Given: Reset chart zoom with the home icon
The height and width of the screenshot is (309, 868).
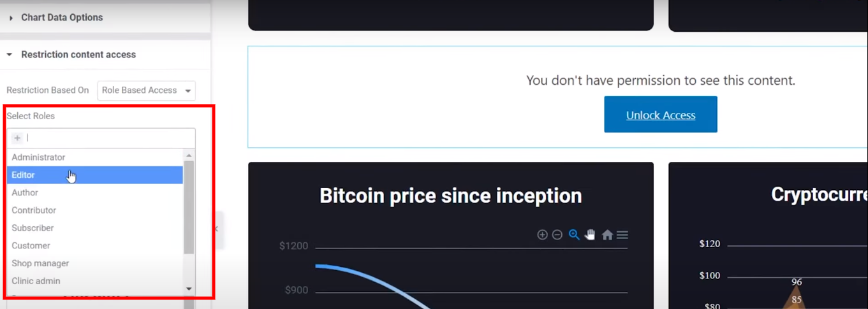Looking at the screenshot, I should pos(607,235).
